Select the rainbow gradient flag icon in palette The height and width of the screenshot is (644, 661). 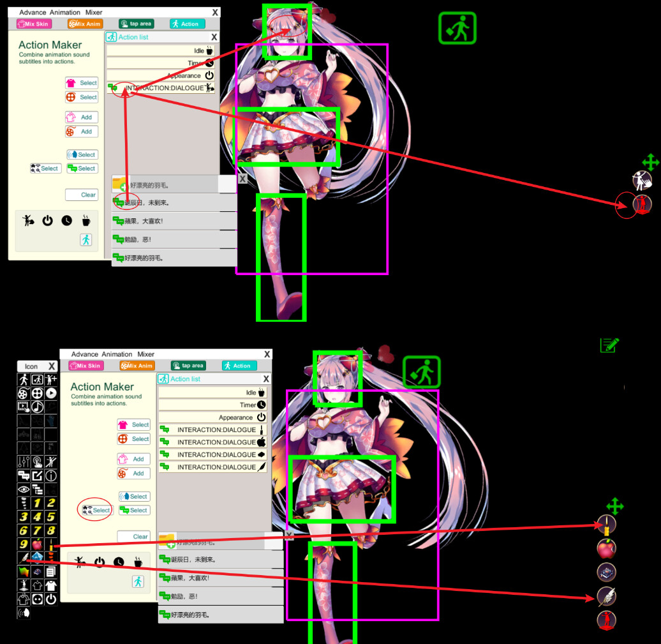24,571
